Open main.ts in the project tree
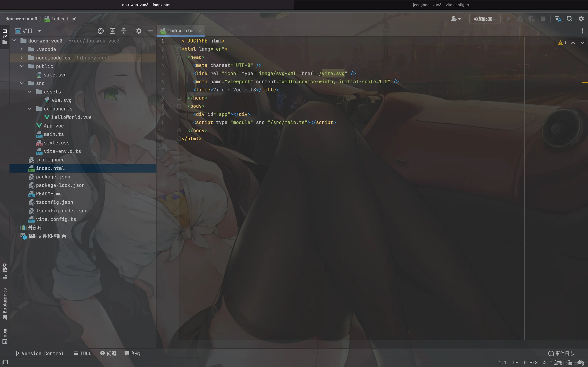Image resolution: width=588 pixels, height=367 pixels. [x=53, y=134]
